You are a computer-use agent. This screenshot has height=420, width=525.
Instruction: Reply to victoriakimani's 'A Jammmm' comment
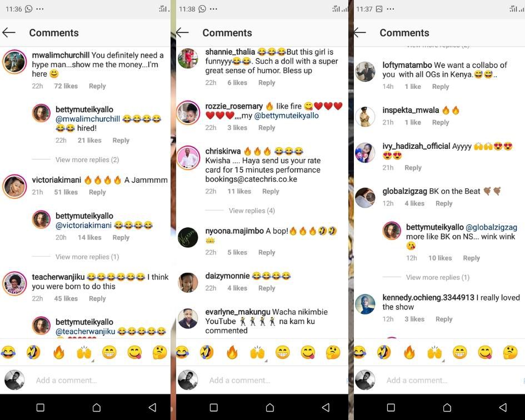tap(97, 192)
